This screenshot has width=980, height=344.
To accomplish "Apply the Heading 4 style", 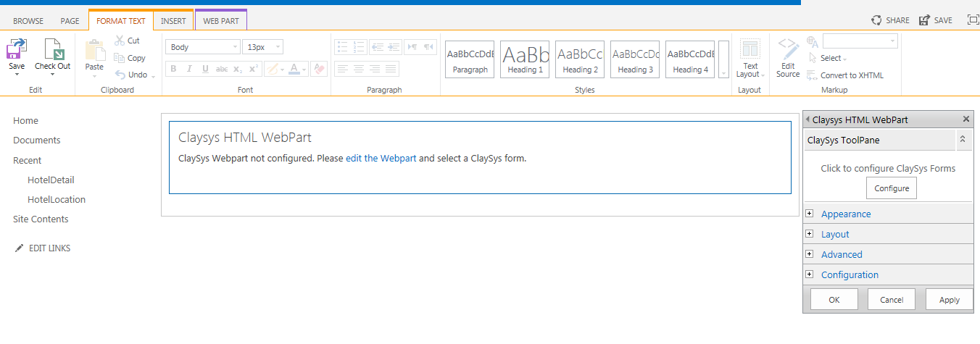I will coord(690,59).
